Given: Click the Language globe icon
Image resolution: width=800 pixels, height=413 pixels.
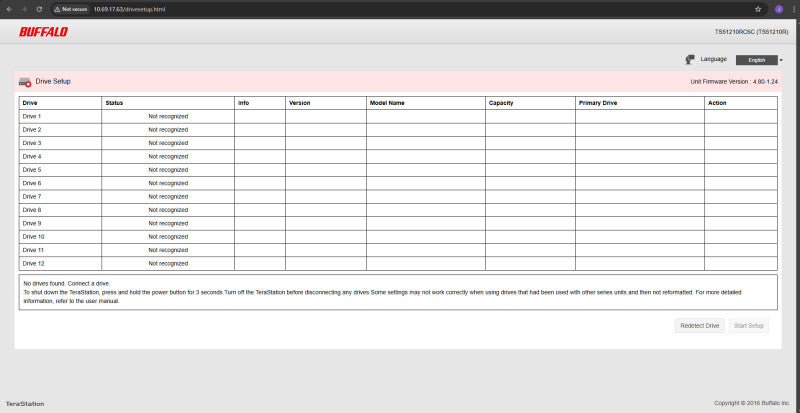Looking at the screenshot, I should [x=690, y=60].
